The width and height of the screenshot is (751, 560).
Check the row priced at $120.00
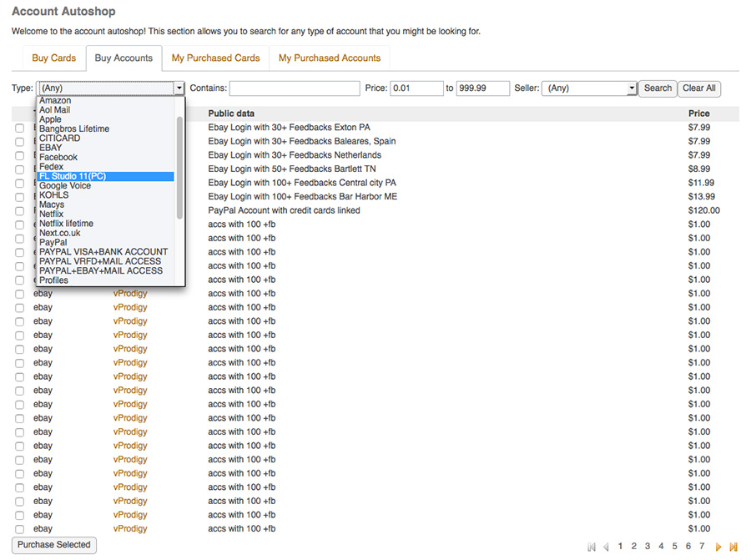pos(19,211)
